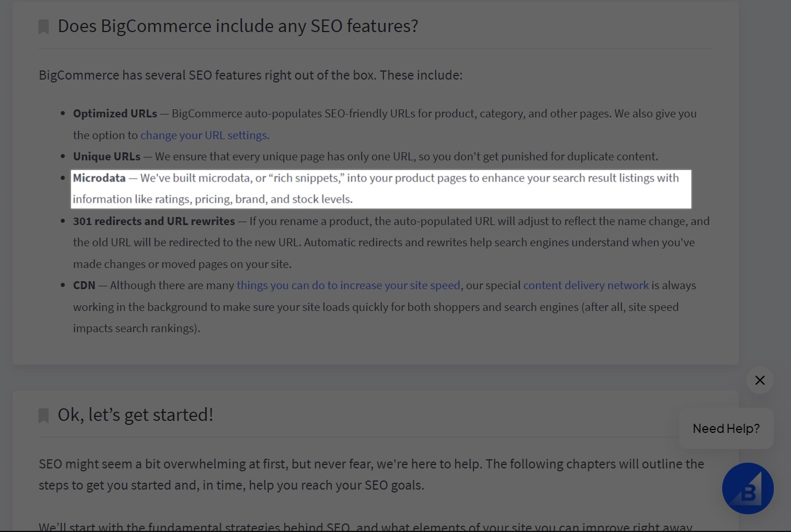Click the bold "CDN" list term
The image size is (791, 532).
[x=84, y=285]
